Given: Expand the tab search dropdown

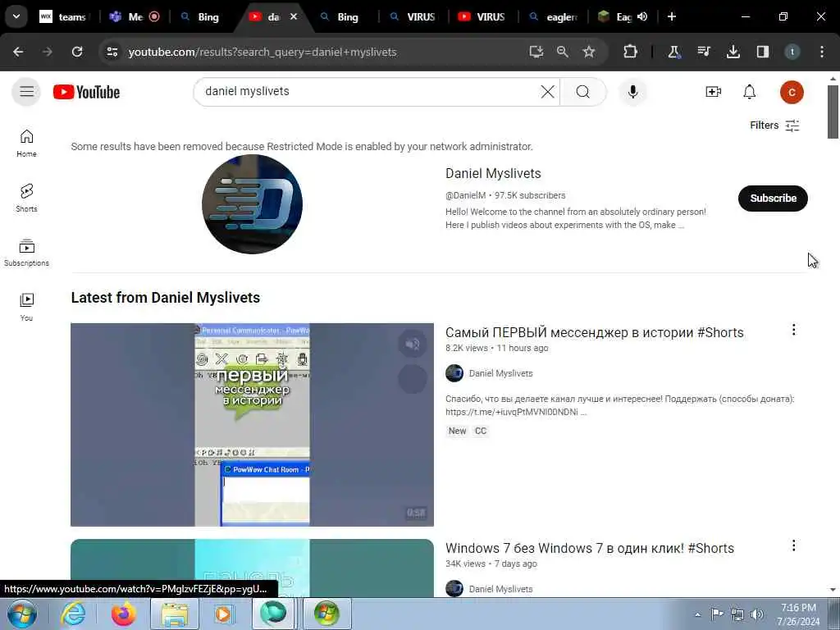Looking at the screenshot, I should tap(16, 16).
